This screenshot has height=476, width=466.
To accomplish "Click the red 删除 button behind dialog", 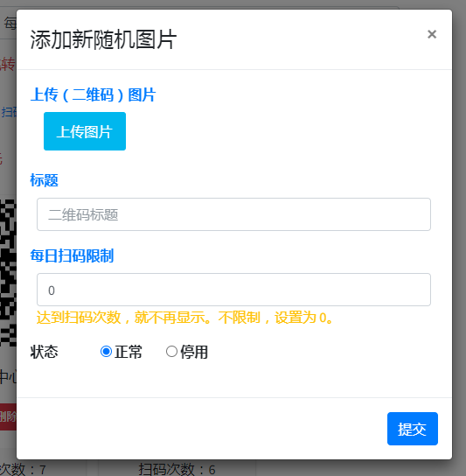I will (8, 416).
